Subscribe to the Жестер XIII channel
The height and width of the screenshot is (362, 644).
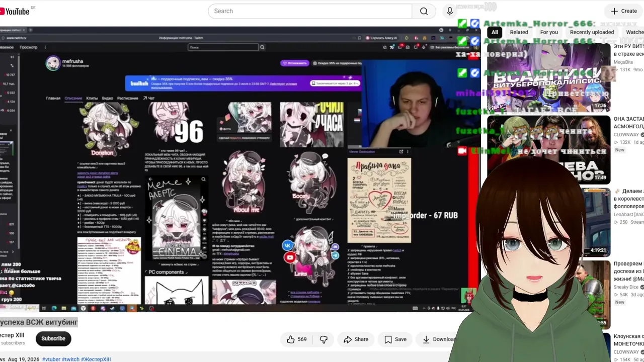pyautogui.click(x=53, y=339)
